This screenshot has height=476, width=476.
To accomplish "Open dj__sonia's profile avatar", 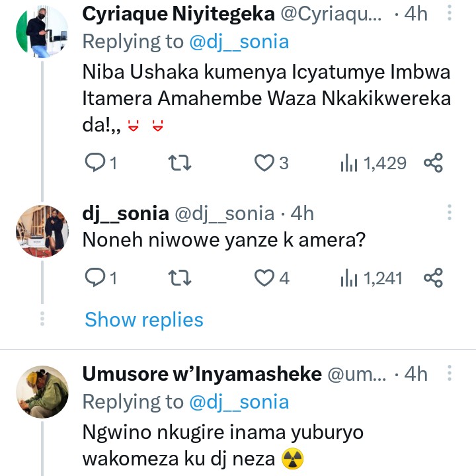I will point(42,231).
